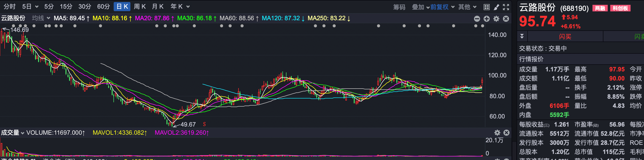644x160 pixels.
Task: Enter fullscreen chart mode
Action: pos(506,7)
